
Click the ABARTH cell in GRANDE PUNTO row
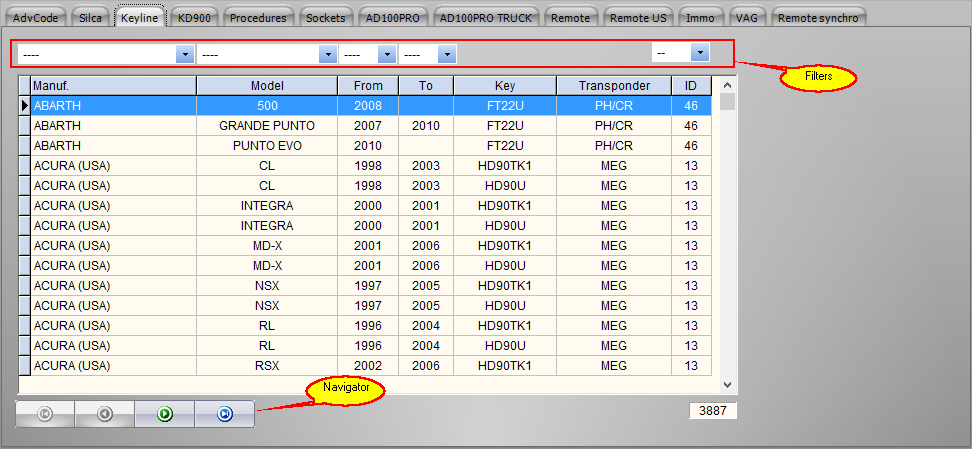[x=113, y=126]
